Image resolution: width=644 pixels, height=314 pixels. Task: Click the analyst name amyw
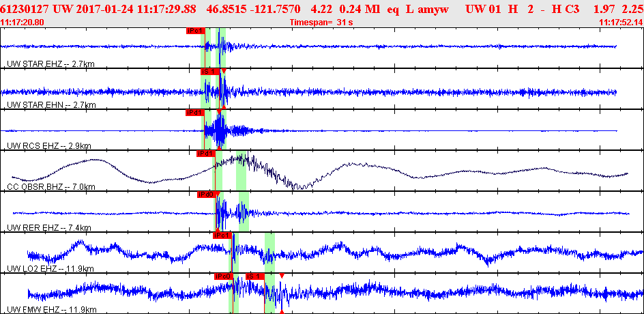point(433,9)
